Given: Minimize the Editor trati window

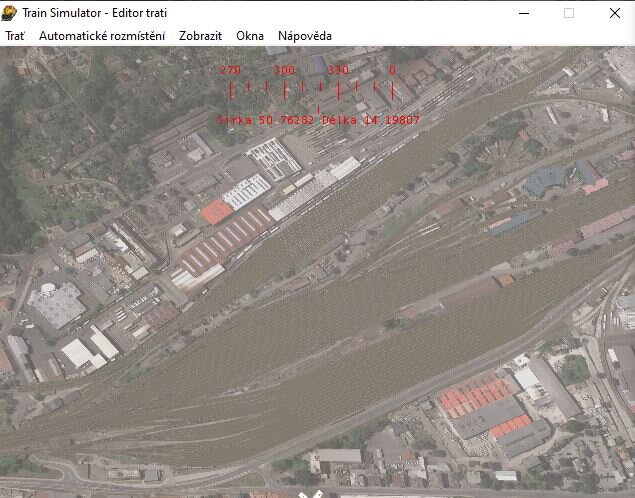Looking at the screenshot, I should tap(524, 13).
